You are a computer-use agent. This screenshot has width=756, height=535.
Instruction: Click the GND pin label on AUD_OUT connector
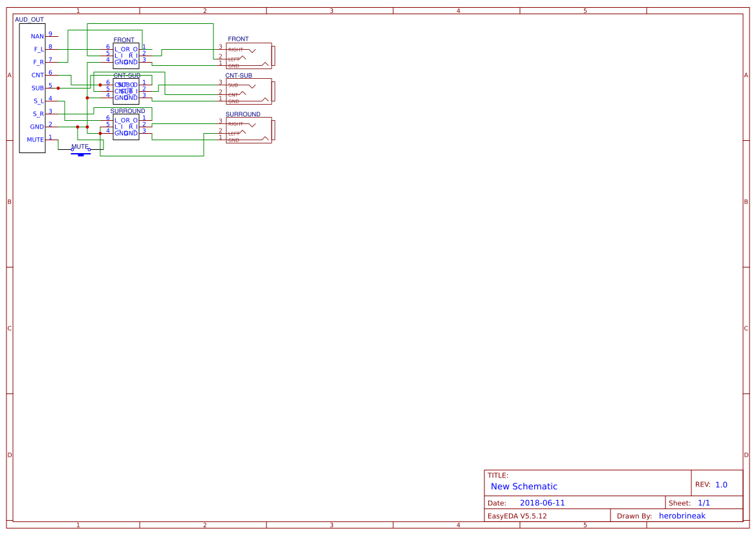point(37,127)
